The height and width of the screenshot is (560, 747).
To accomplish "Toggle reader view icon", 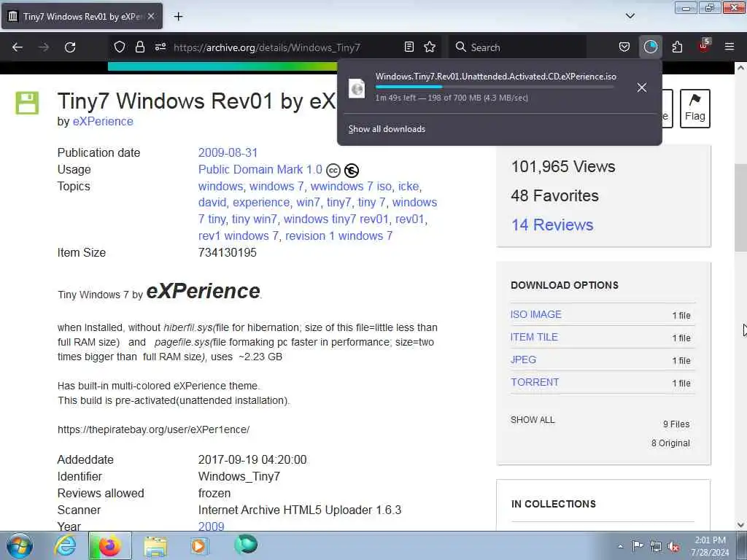I will 409,47.
